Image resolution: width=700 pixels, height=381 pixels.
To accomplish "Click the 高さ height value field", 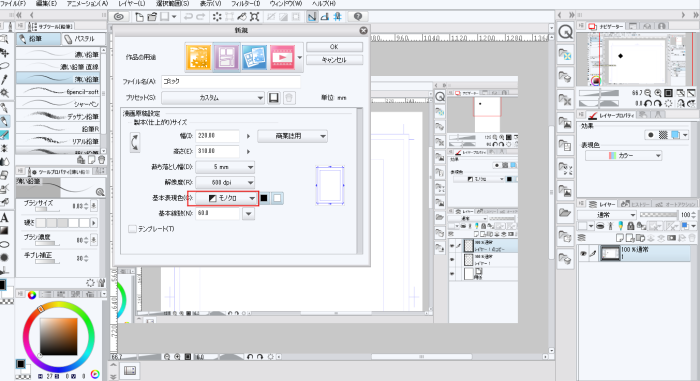I will 217,151.
